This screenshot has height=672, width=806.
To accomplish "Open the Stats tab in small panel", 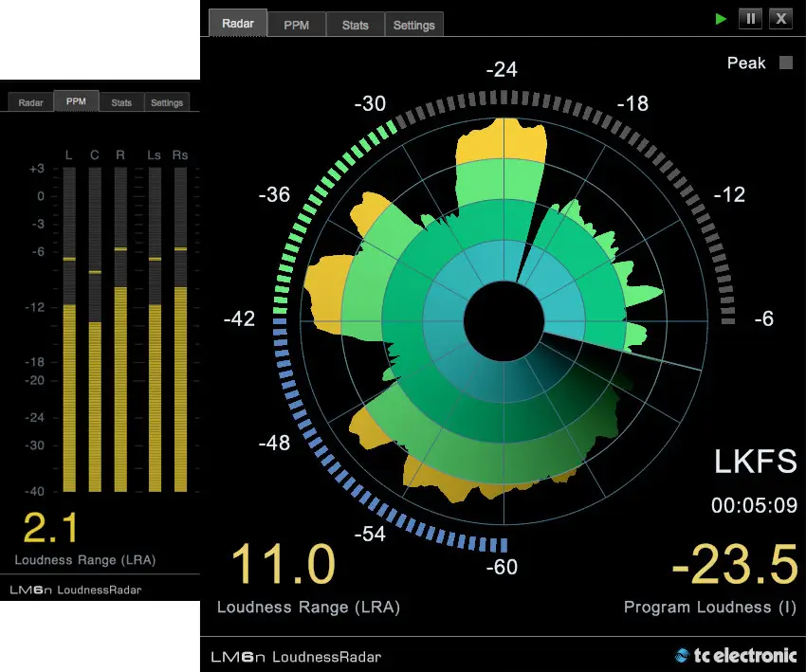I will coord(121,102).
